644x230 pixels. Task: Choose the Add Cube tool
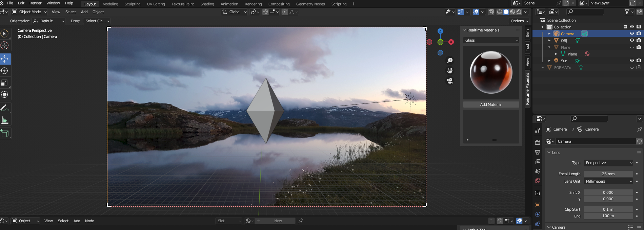(x=5, y=133)
